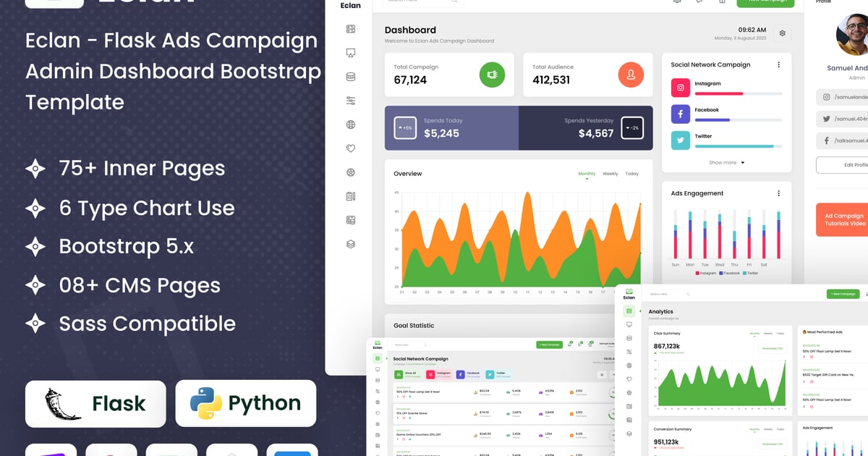Click sliders icon in Analytics window sidebar
This screenshot has width=868, height=456.
tap(629, 352)
